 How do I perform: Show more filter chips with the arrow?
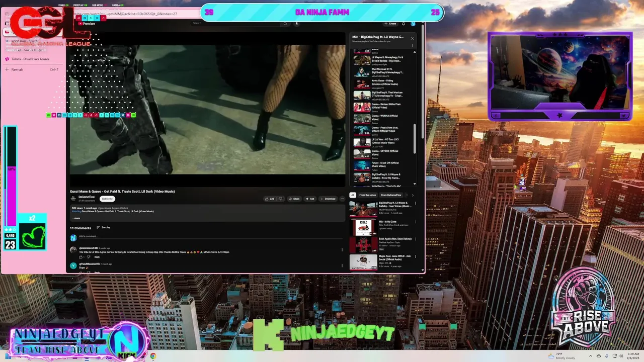(x=413, y=195)
